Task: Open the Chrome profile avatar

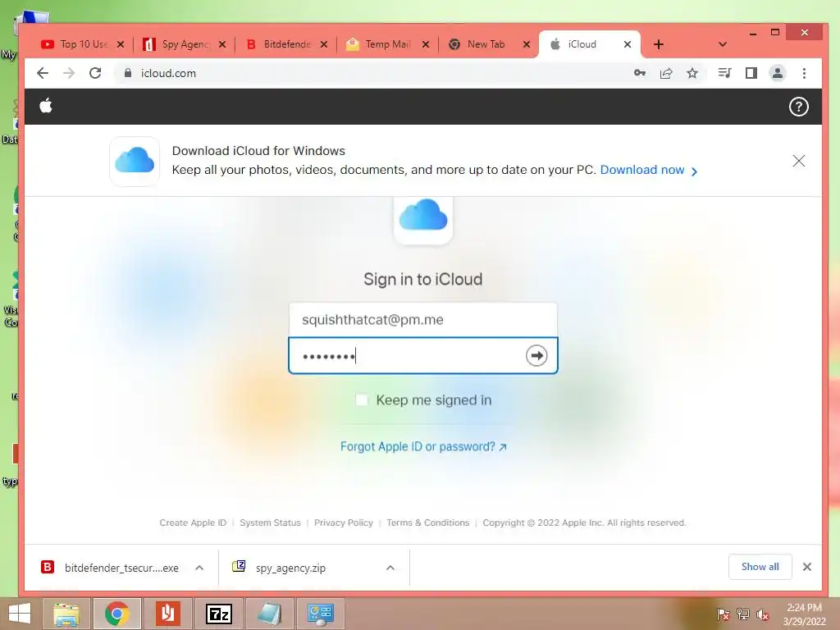Action: (x=778, y=73)
